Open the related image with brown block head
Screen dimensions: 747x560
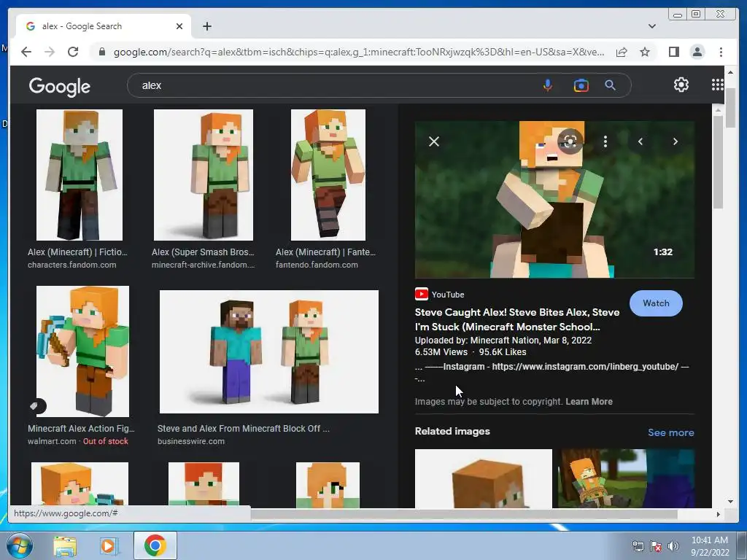pyautogui.click(x=484, y=478)
